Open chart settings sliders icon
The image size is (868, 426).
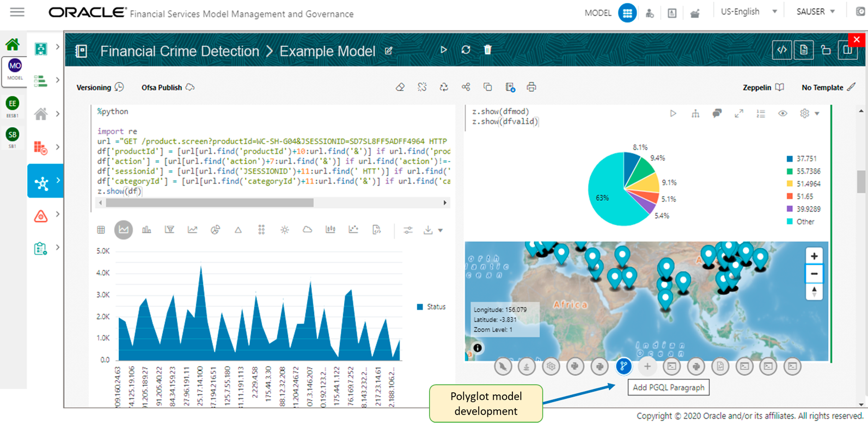408,230
